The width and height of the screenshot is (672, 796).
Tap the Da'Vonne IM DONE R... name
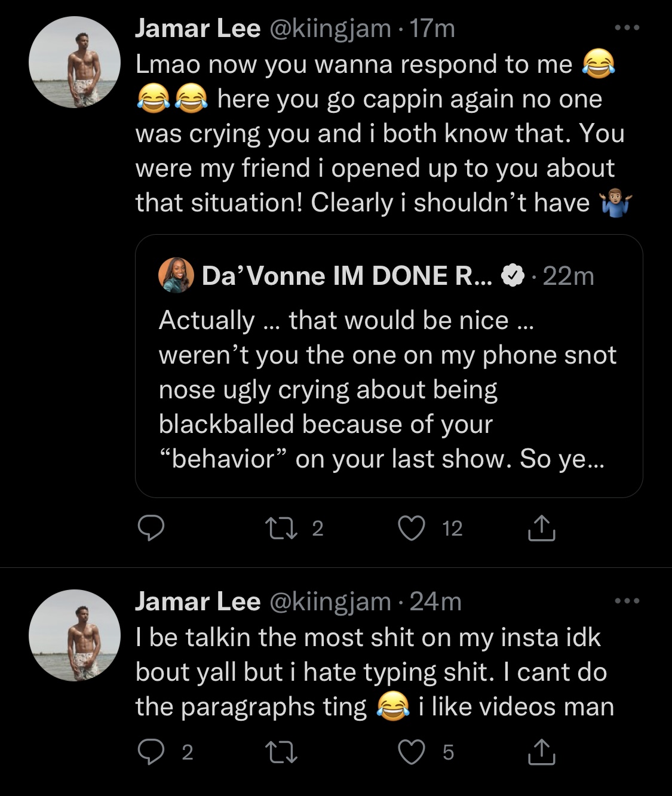347,276
